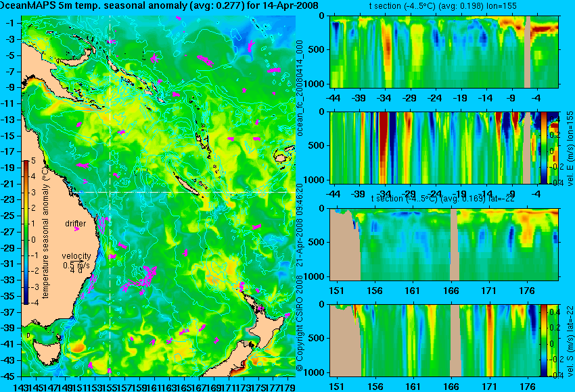Click the '0' tick on the temperature color bar
Screen dimensions: 575x392
(x=33, y=240)
